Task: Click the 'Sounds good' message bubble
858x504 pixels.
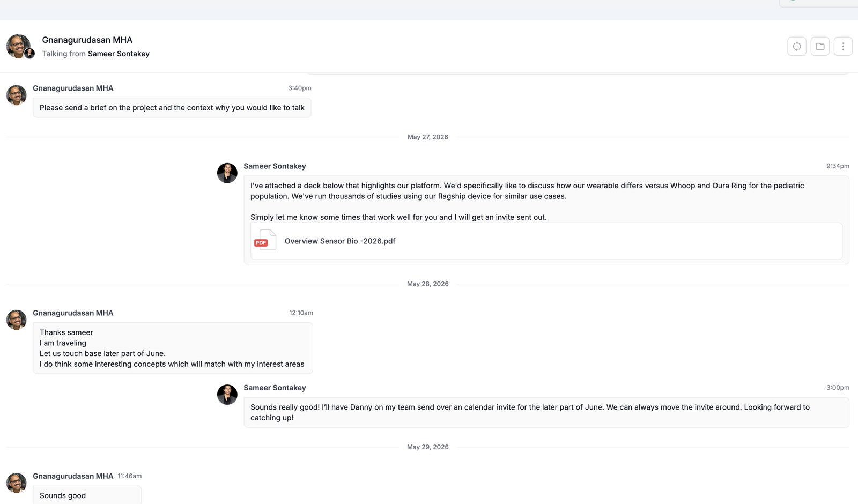Action: (87, 495)
